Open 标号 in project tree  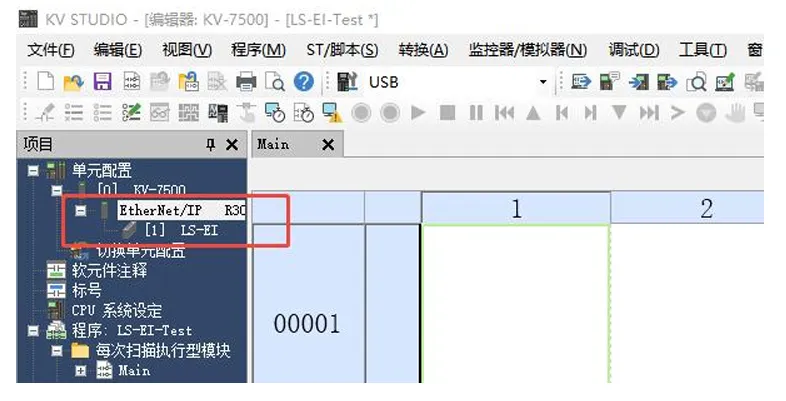86,291
